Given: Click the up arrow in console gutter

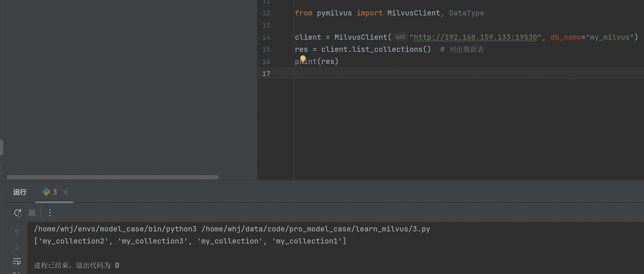Looking at the screenshot, I should [17, 232].
